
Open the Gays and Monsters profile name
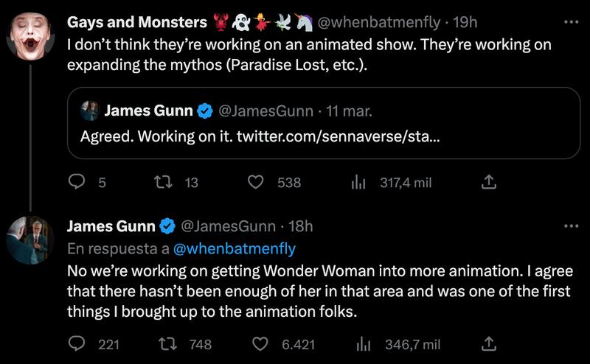(x=137, y=23)
